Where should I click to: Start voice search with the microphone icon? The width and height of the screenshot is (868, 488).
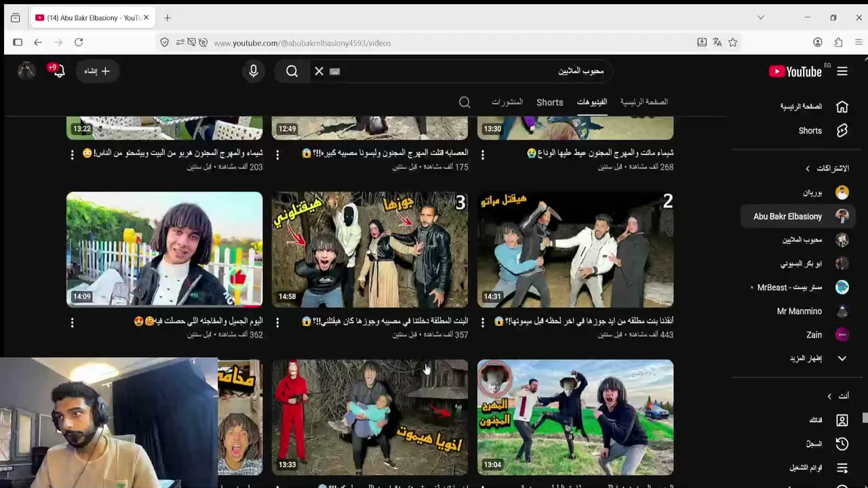[x=254, y=71]
